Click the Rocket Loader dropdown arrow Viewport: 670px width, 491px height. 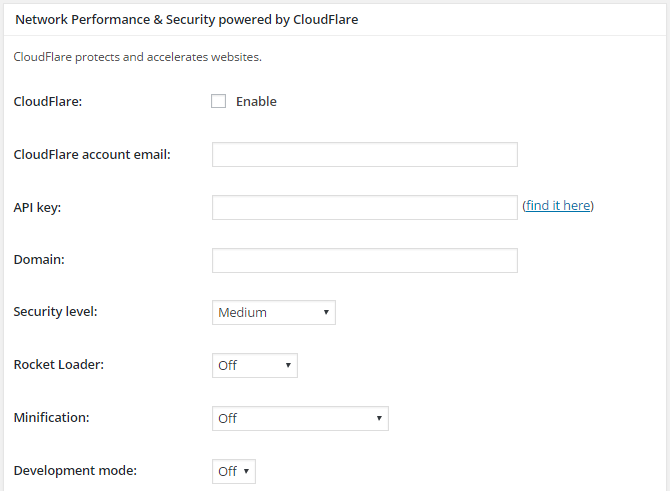pyautogui.click(x=288, y=365)
